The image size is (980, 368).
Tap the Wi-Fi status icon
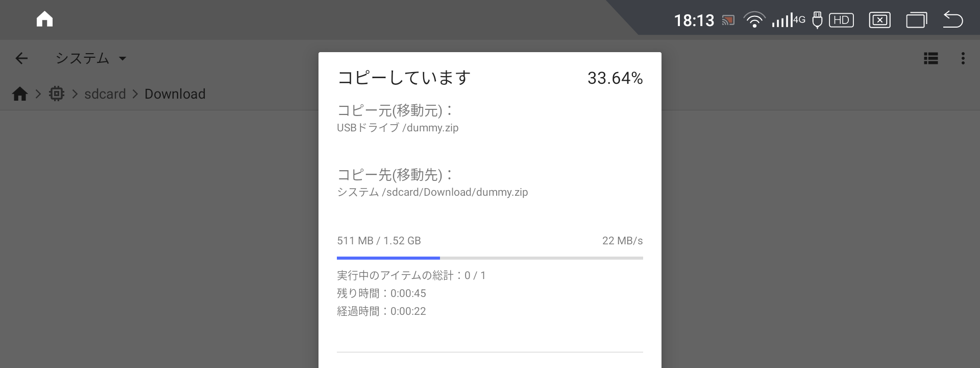click(754, 20)
